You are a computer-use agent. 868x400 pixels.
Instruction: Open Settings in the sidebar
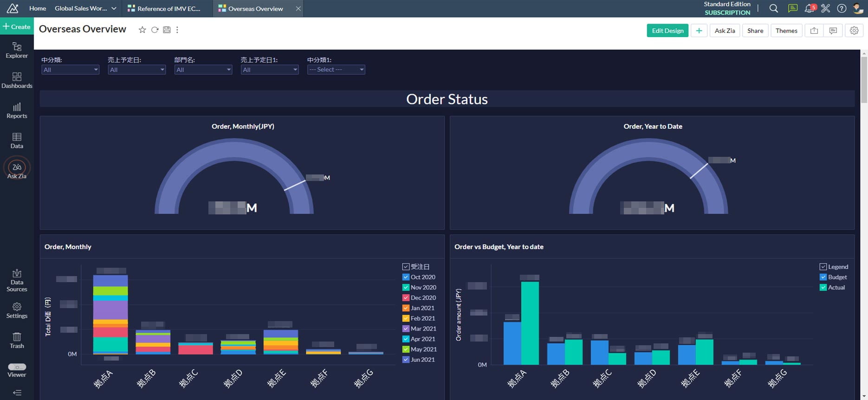(x=17, y=310)
